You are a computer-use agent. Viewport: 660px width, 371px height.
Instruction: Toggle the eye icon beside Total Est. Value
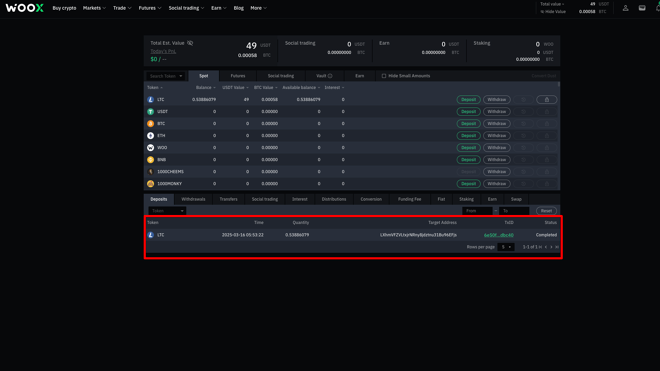coord(190,43)
